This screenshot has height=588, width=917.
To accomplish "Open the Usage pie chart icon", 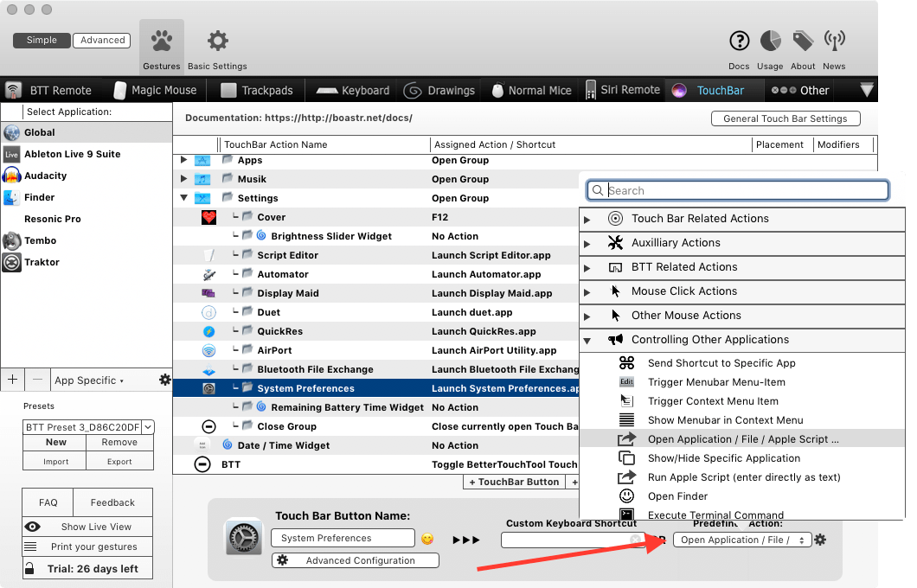I will 770,42.
